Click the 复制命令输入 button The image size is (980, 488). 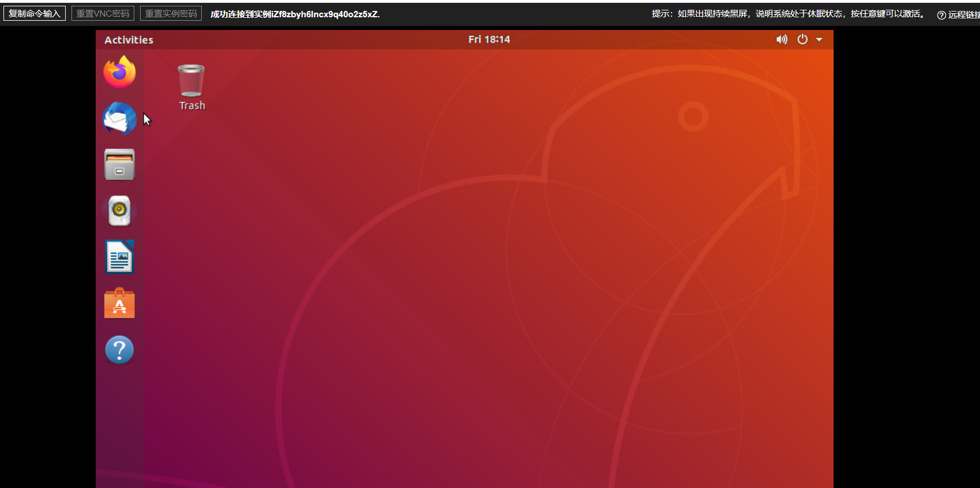(x=35, y=13)
